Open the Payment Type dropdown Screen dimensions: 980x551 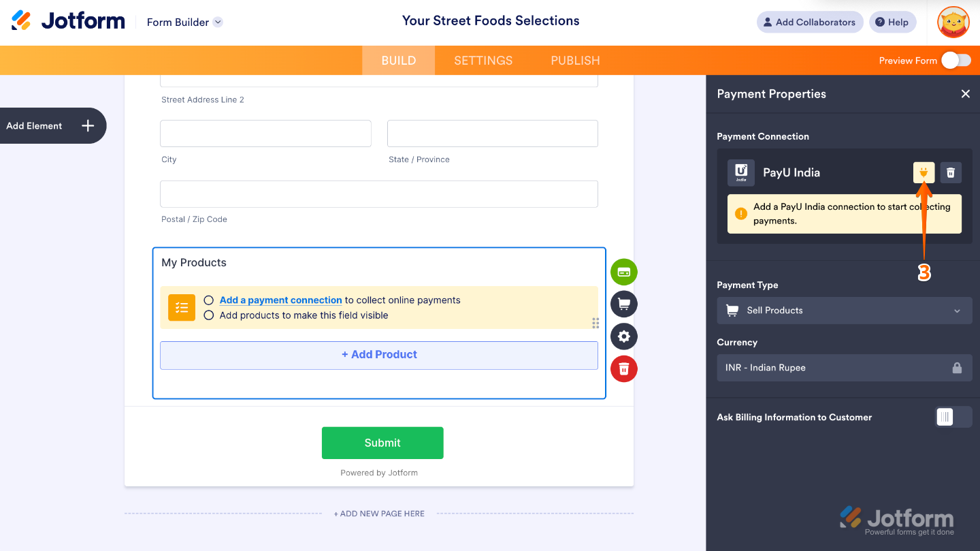click(x=844, y=311)
